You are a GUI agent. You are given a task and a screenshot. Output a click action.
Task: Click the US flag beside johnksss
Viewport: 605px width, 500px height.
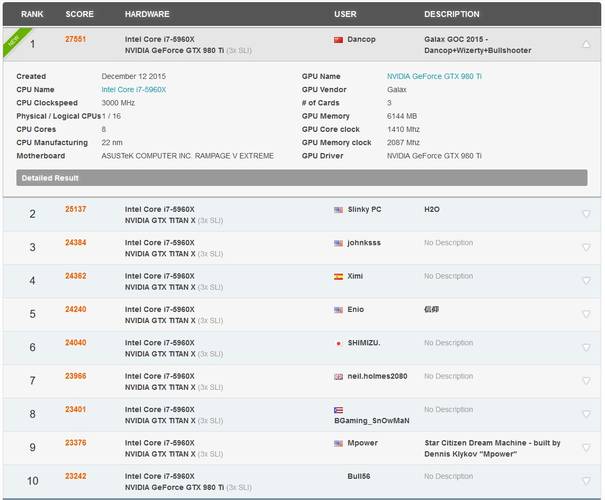(x=338, y=243)
